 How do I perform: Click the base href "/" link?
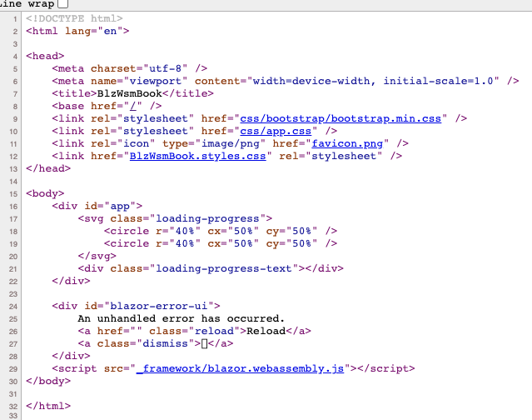pyautogui.click(x=133, y=106)
